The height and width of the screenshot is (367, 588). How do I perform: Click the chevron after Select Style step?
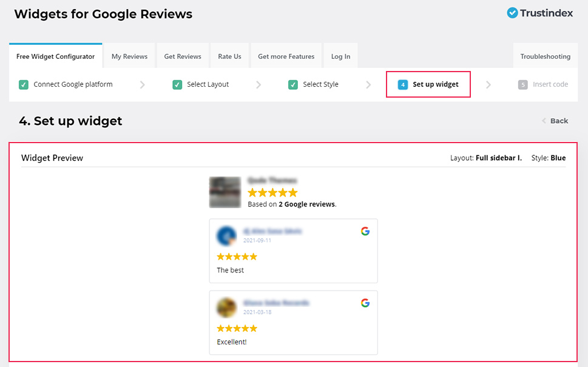pos(368,85)
